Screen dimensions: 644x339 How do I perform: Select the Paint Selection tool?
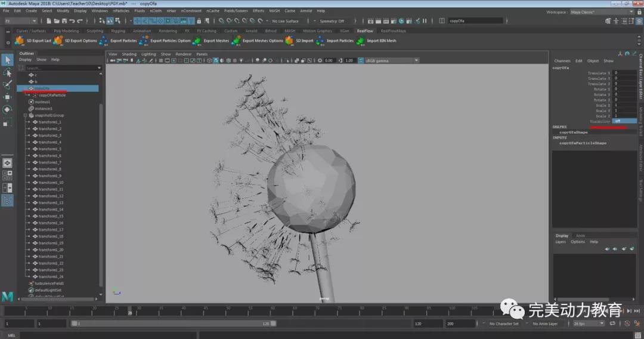point(7,84)
